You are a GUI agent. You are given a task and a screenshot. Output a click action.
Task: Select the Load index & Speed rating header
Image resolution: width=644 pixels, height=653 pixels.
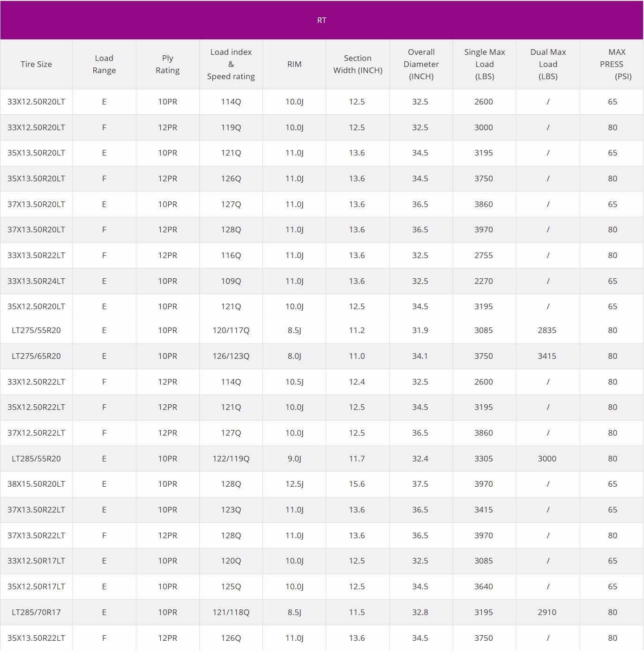click(231, 64)
